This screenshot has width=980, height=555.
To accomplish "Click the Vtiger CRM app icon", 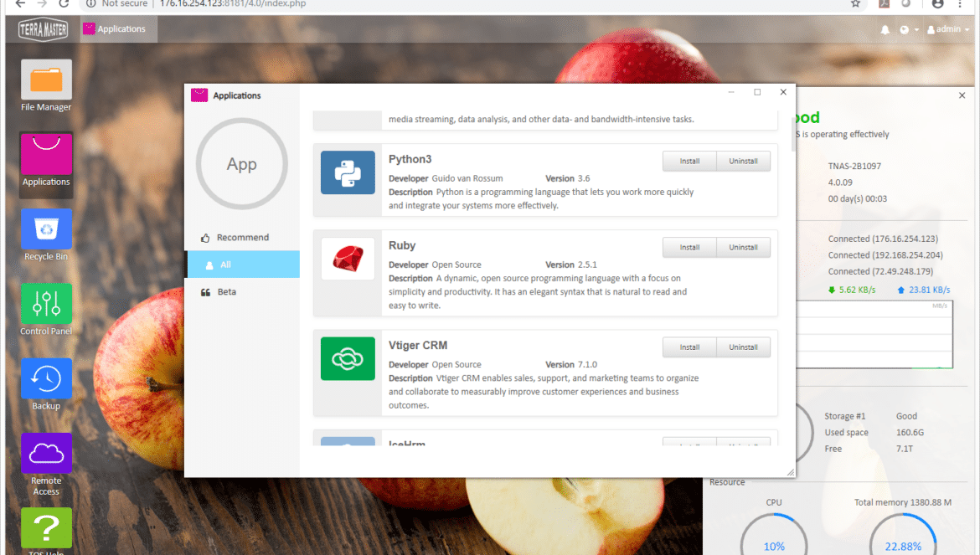I will pyautogui.click(x=348, y=358).
